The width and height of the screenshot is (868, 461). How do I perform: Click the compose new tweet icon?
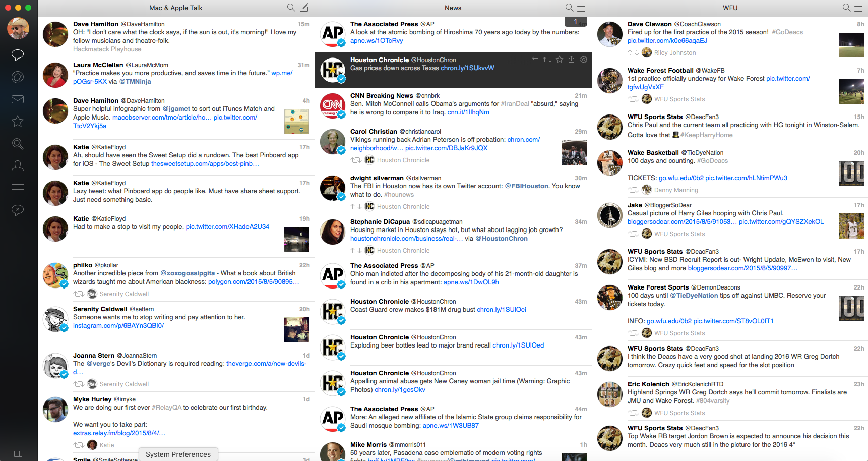[x=304, y=8]
